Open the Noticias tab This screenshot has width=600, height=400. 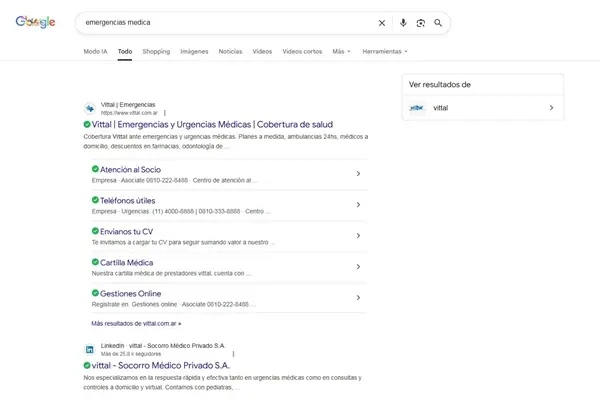230,51
